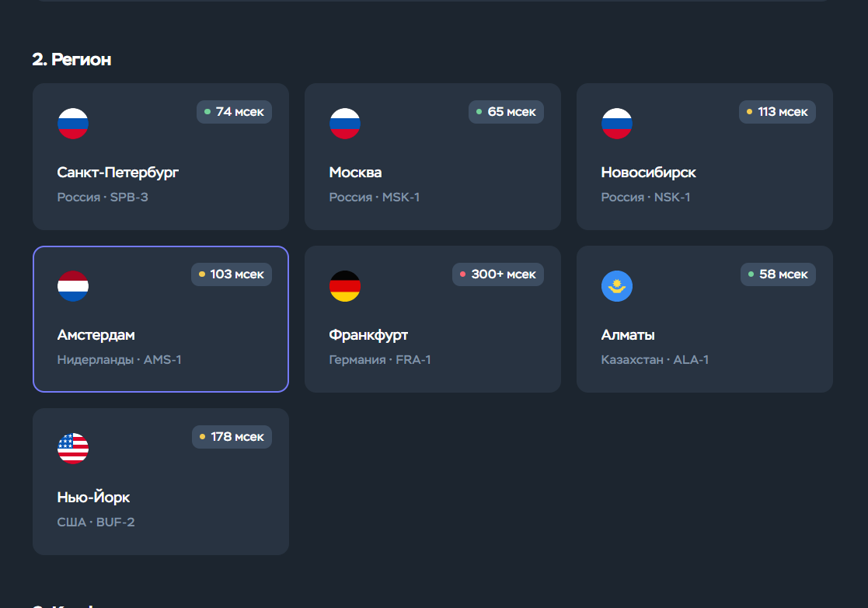Click the "США · BUF-2" subtitle
The height and width of the screenshot is (608, 868).
(96, 522)
